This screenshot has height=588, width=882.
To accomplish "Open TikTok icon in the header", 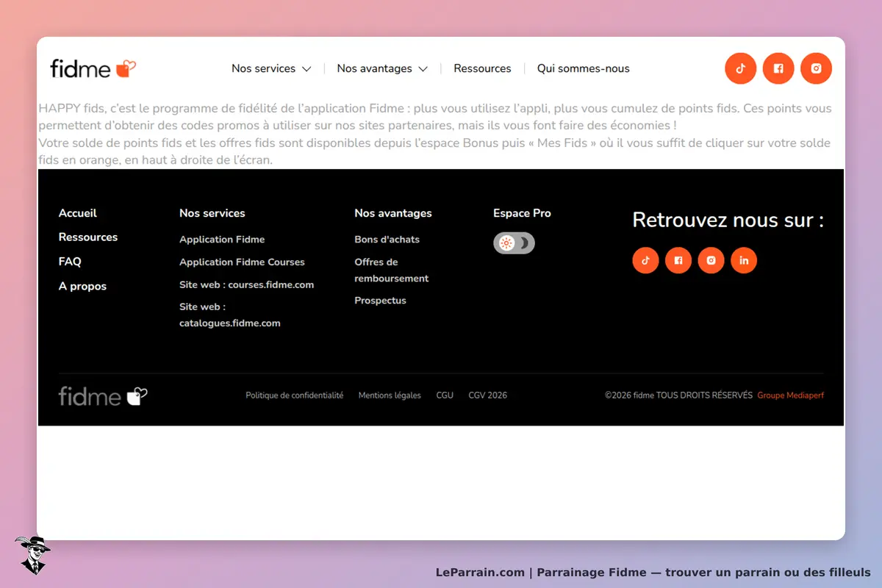I will click(740, 68).
